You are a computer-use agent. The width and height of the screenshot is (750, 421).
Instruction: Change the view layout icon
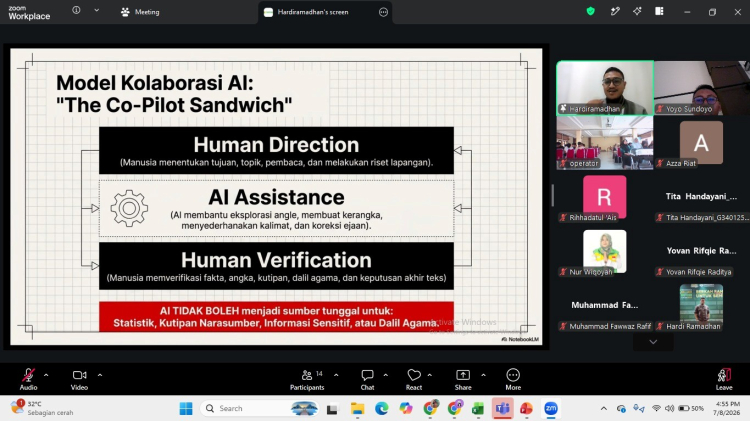(659, 11)
